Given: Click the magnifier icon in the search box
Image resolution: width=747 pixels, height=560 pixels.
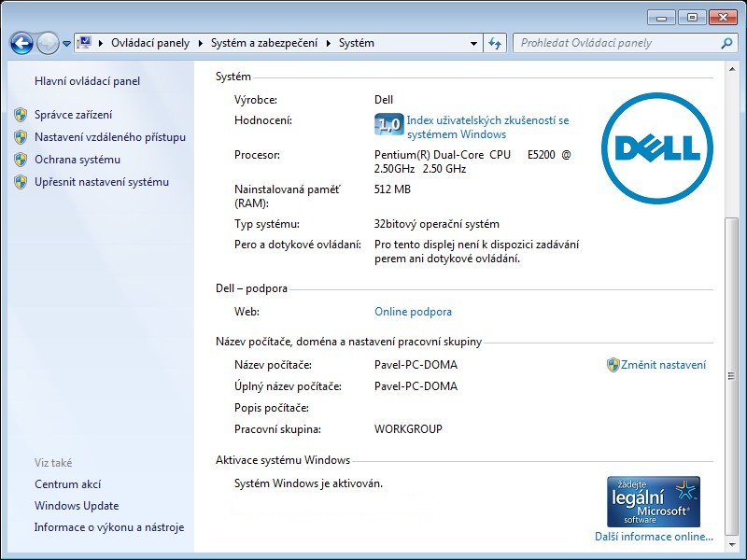Looking at the screenshot, I should pyautogui.click(x=727, y=43).
